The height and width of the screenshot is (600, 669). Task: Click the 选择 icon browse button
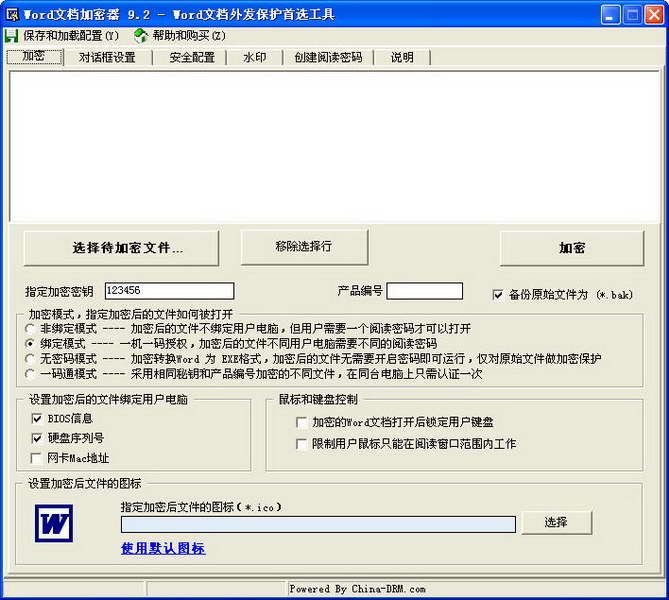(x=556, y=522)
